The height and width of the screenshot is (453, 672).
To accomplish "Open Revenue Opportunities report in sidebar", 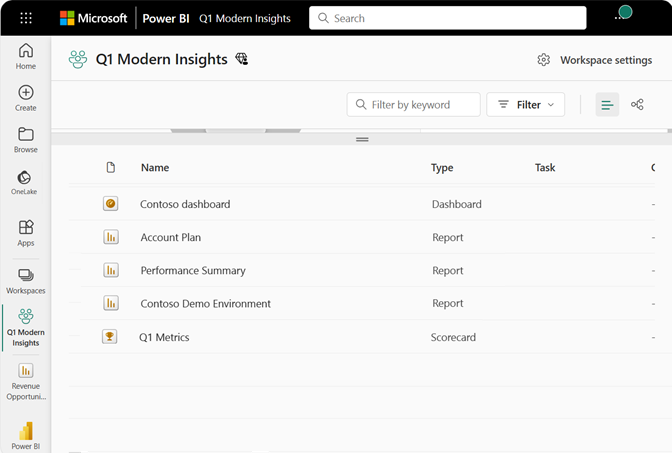I will pos(26,379).
